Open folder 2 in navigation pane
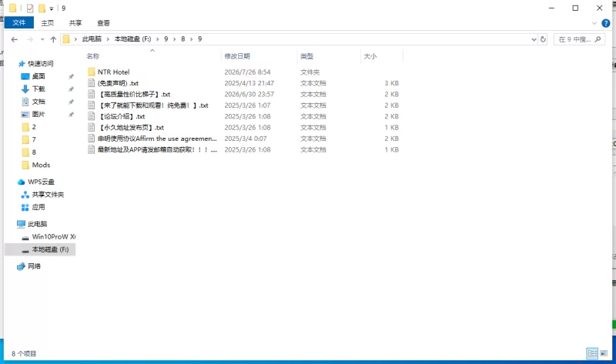This screenshot has width=616, height=364. coord(34,127)
